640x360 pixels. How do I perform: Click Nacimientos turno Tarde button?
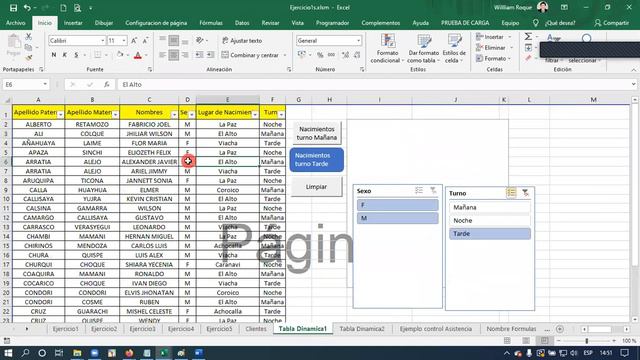(x=317, y=160)
